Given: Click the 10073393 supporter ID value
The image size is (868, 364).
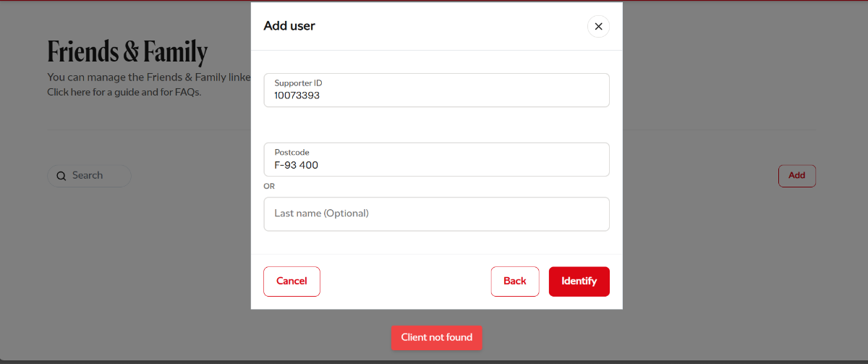Looking at the screenshot, I should (x=297, y=95).
